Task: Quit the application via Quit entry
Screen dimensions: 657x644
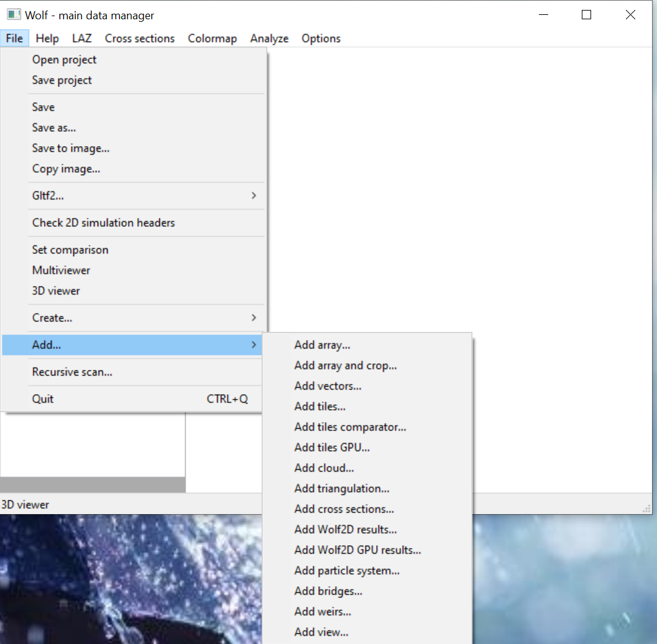Action: pyautogui.click(x=43, y=399)
